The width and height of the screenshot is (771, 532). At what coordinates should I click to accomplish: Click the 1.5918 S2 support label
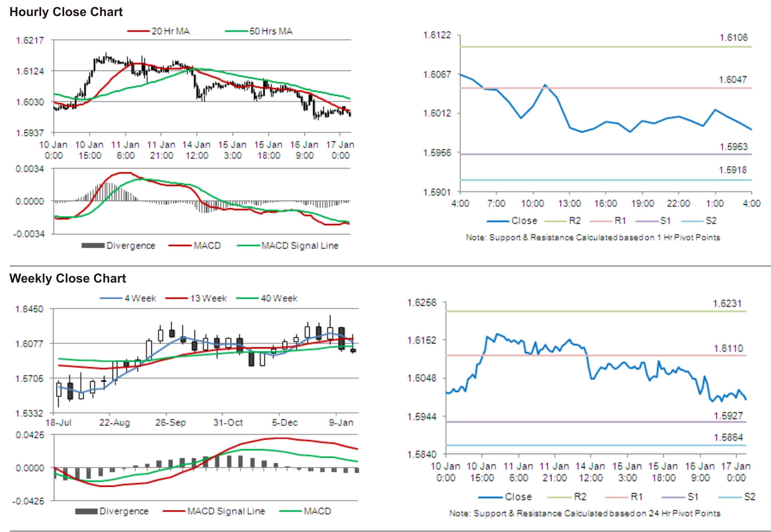733,170
